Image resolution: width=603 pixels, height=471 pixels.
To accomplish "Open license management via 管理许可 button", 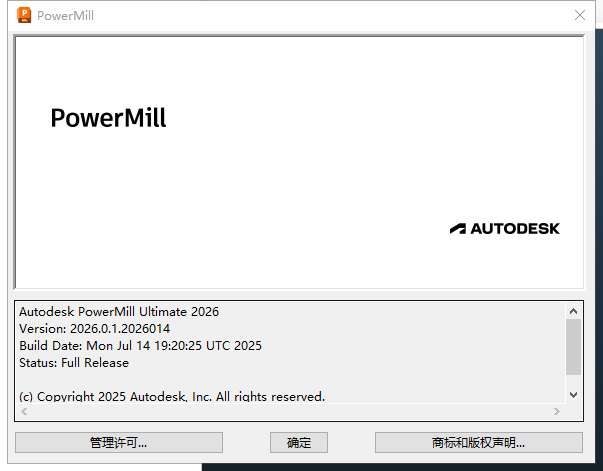I will pos(119,442).
